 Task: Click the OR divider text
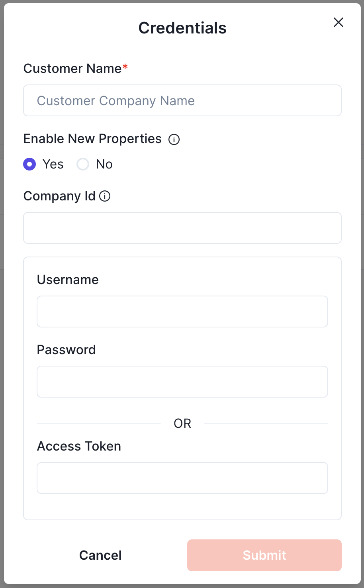182,423
